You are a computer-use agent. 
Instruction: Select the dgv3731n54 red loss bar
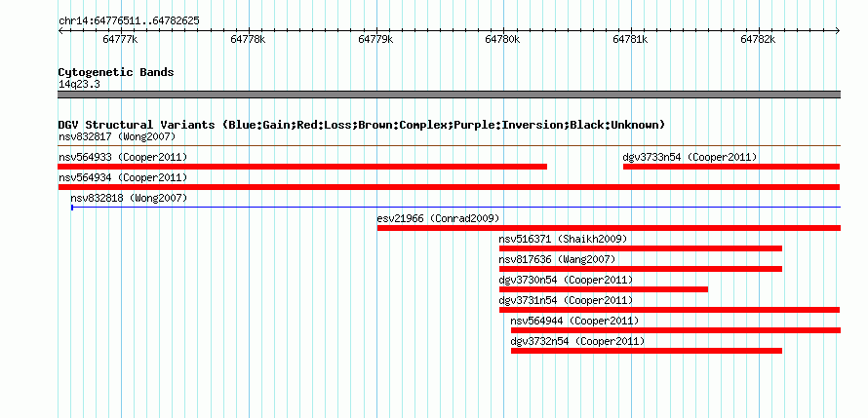pos(669,310)
